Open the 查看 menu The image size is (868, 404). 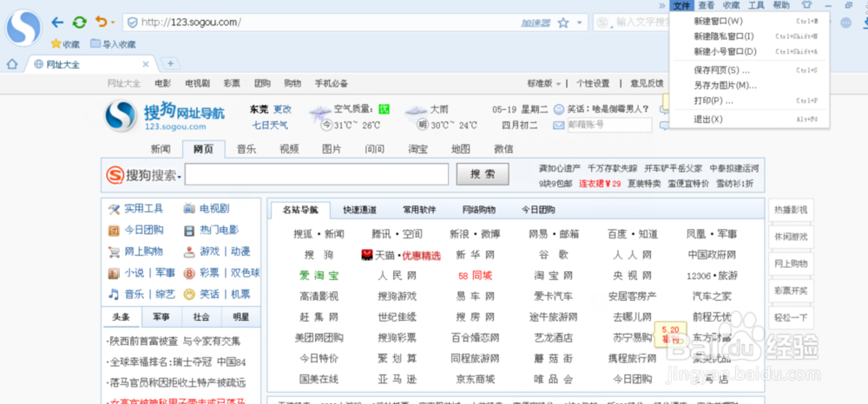[x=706, y=5]
